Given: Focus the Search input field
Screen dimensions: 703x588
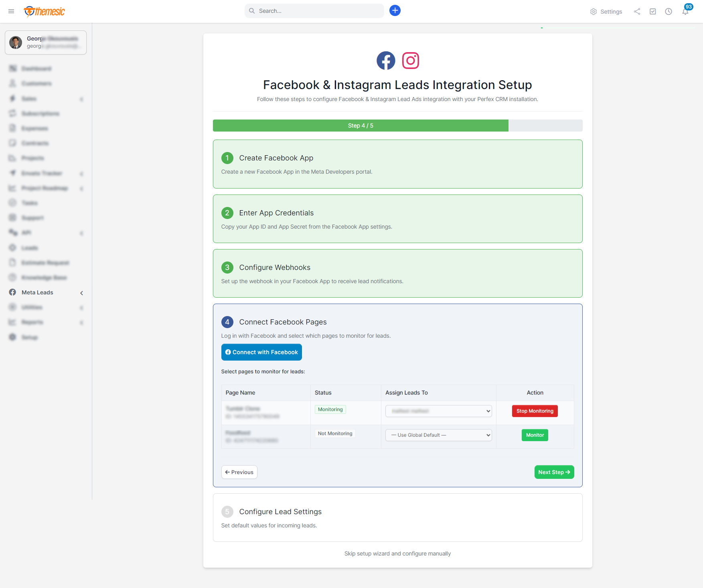Looking at the screenshot, I should tap(314, 11).
